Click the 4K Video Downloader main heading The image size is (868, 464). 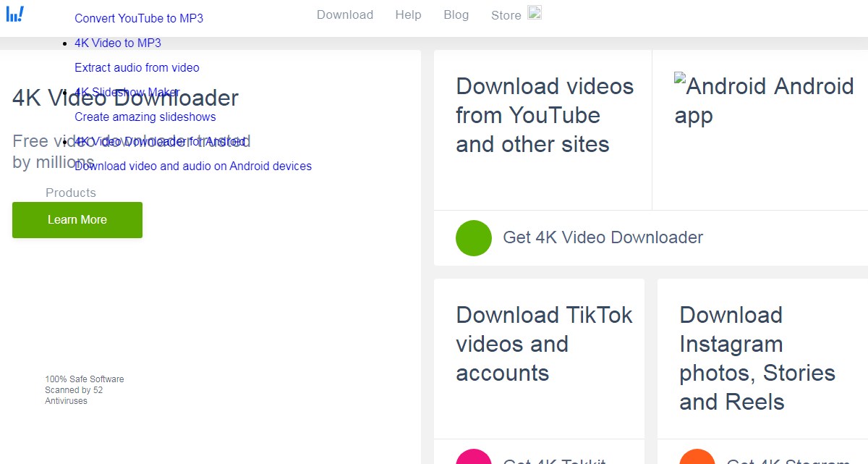pyautogui.click(x=125, y=98)
